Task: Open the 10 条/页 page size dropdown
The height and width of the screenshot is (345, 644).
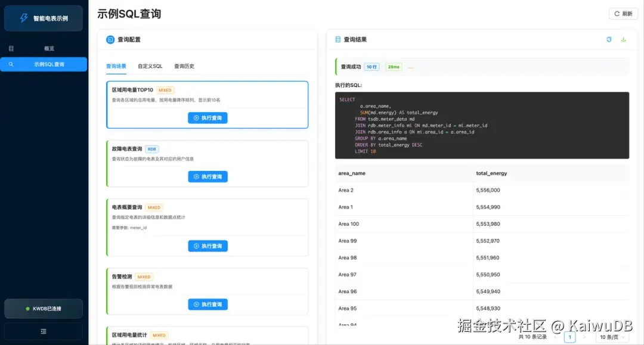Action: [x=612, y=337]
